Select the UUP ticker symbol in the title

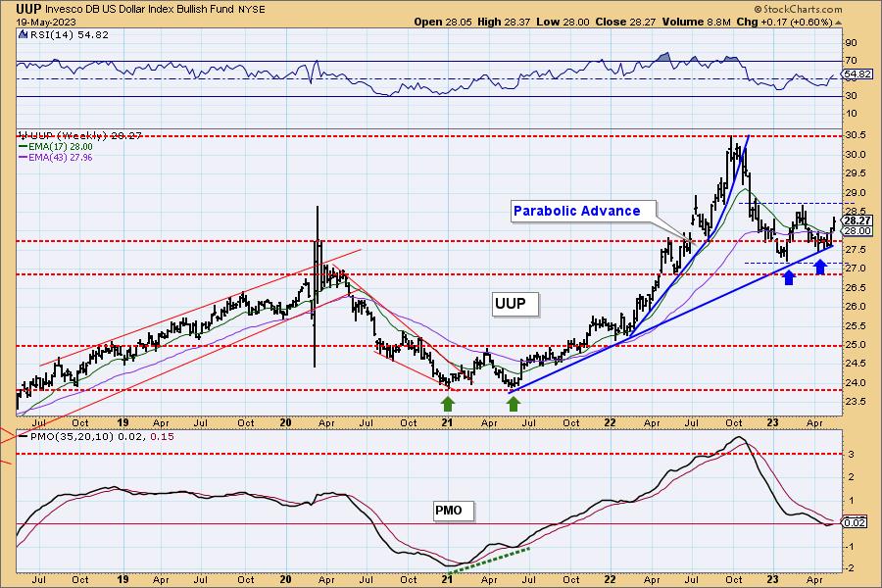(28, 9)
